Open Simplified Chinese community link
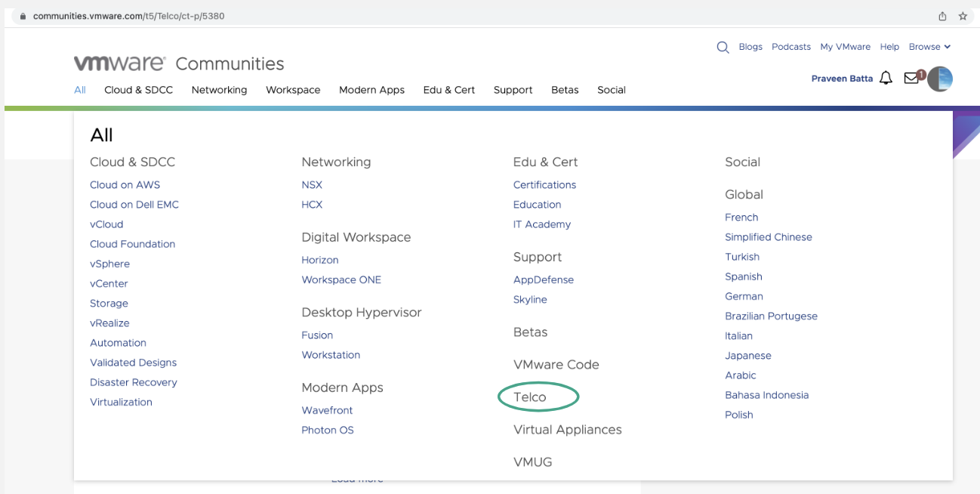The height and width of the screenshot is (494, 980). tap(769, 237)
